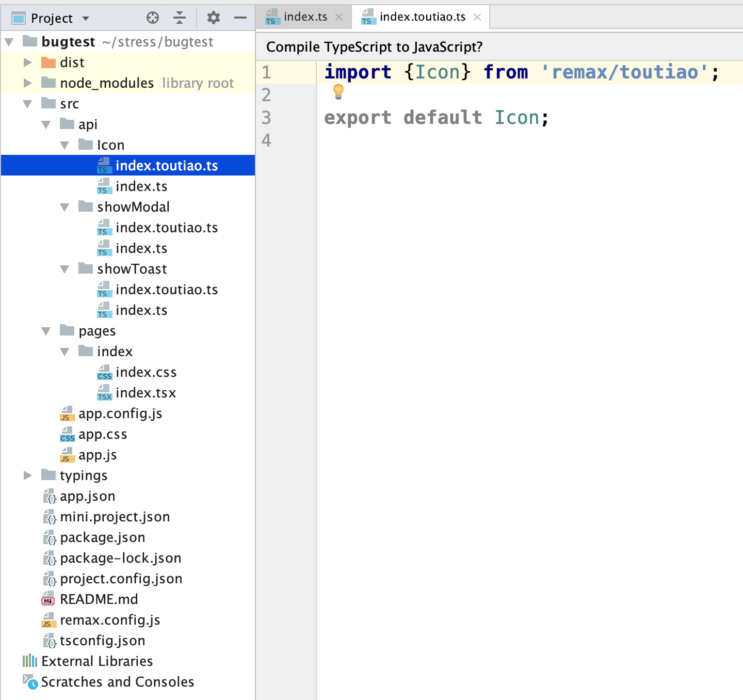Hide the Project panel with minus icon

(x=240, y=18)
